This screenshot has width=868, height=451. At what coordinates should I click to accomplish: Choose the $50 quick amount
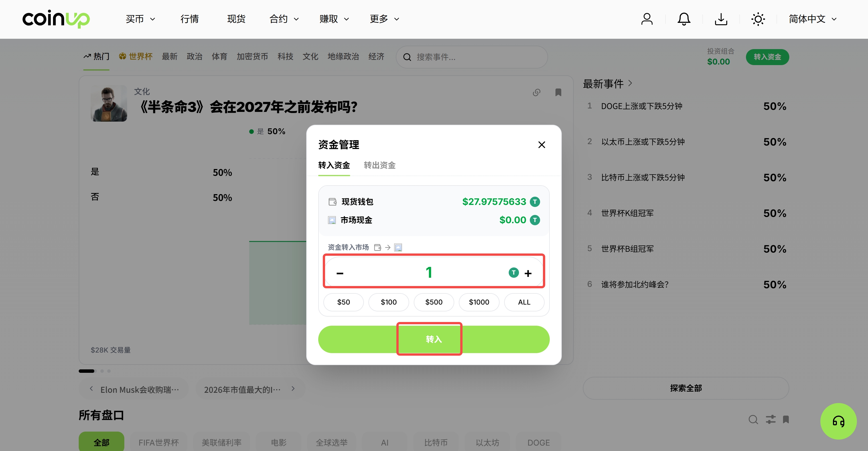click(x=343, y=302)
